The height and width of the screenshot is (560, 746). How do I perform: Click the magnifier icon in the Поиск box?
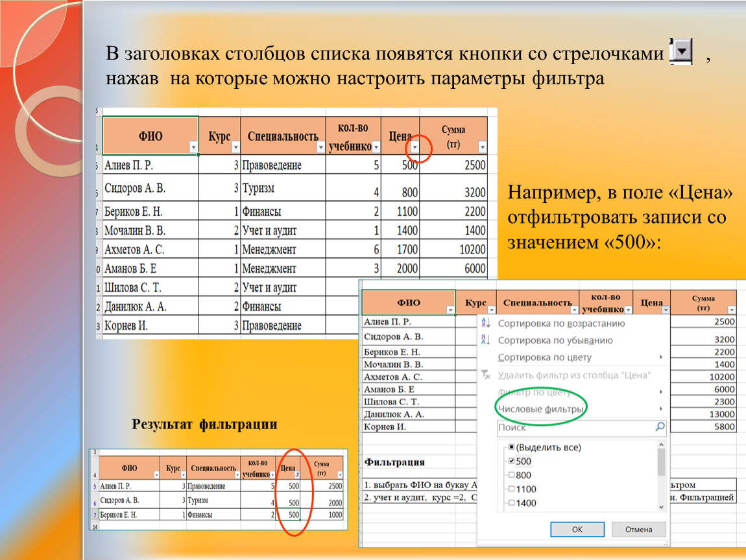(660, 427)
